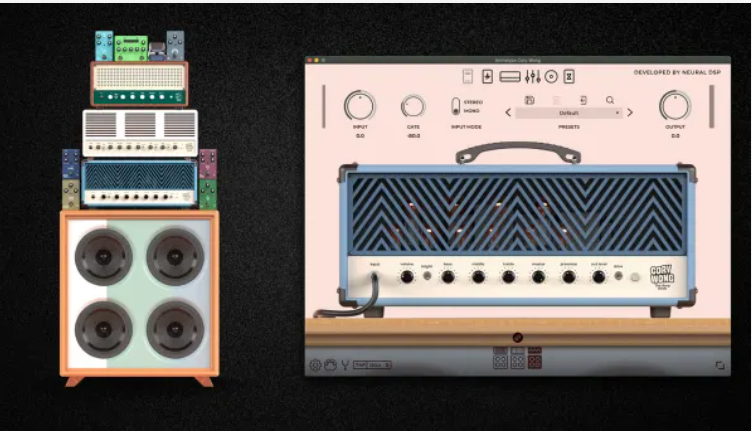Go to next preset with right chevron
The image size is (752, 432).
pyautogui.click(x=630, y=113)
